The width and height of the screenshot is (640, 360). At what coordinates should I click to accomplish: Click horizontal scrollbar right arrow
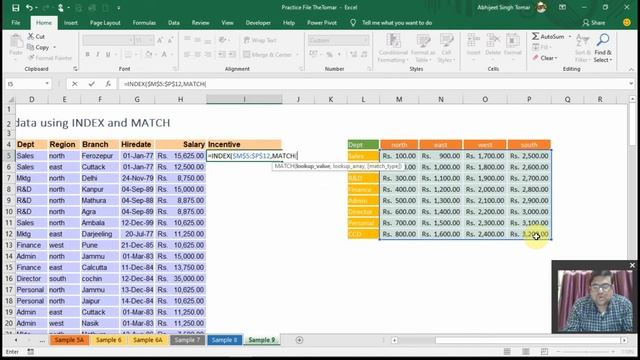coord(624,340)
